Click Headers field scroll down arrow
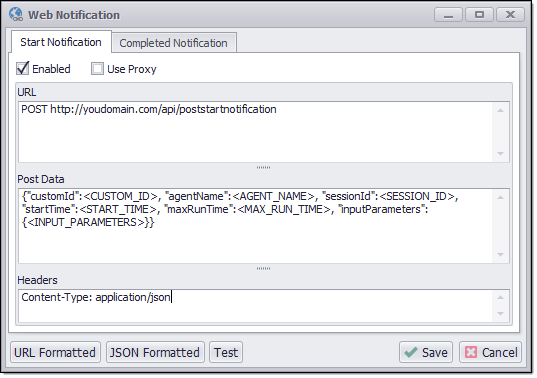Image resolution: width=537 pixels, height=378 pixels. pyautogui.click(x=500, y=314)
